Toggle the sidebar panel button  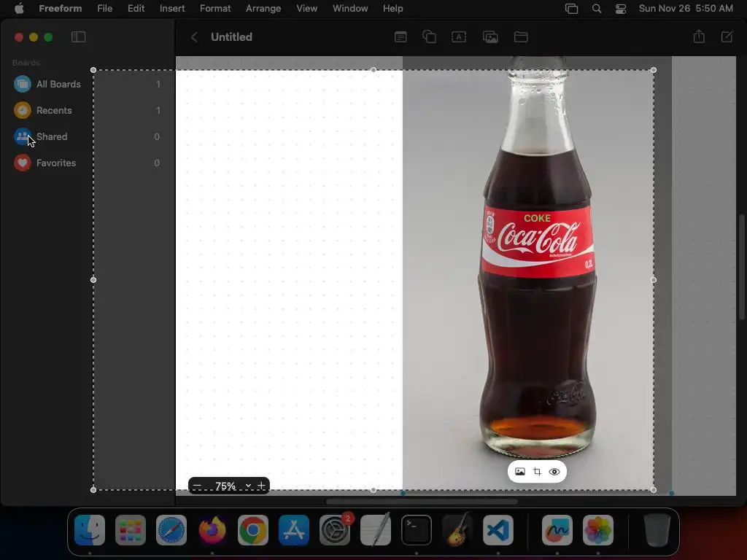point(78,37)
